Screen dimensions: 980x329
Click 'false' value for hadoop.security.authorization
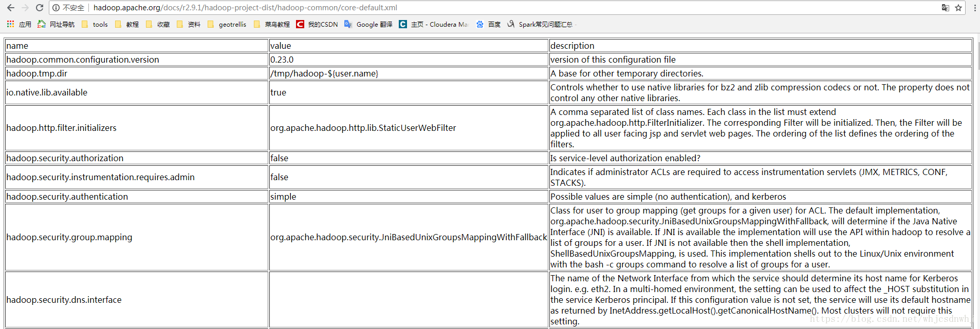(409, 158)
